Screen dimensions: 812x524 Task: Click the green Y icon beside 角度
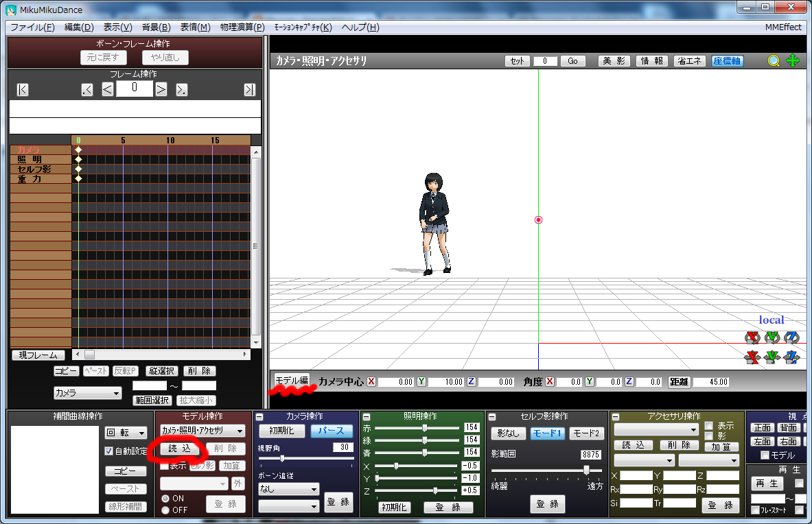[590, 382]
